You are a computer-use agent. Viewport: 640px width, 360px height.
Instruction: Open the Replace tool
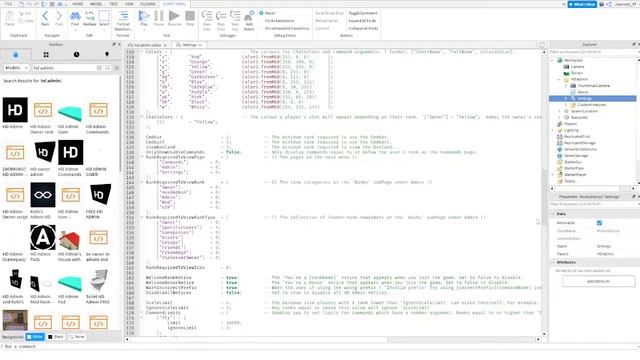pos(90,18)
